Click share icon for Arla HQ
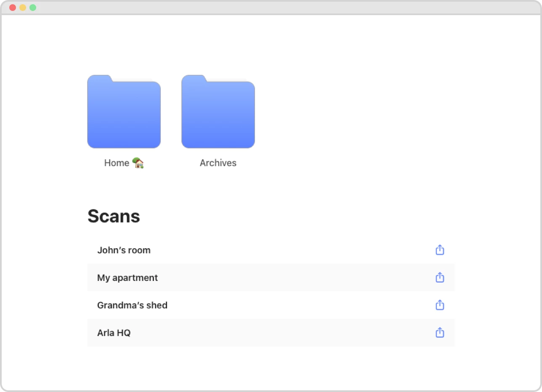Viewport: 542px width, 392px height. click(x=440, y=333)
